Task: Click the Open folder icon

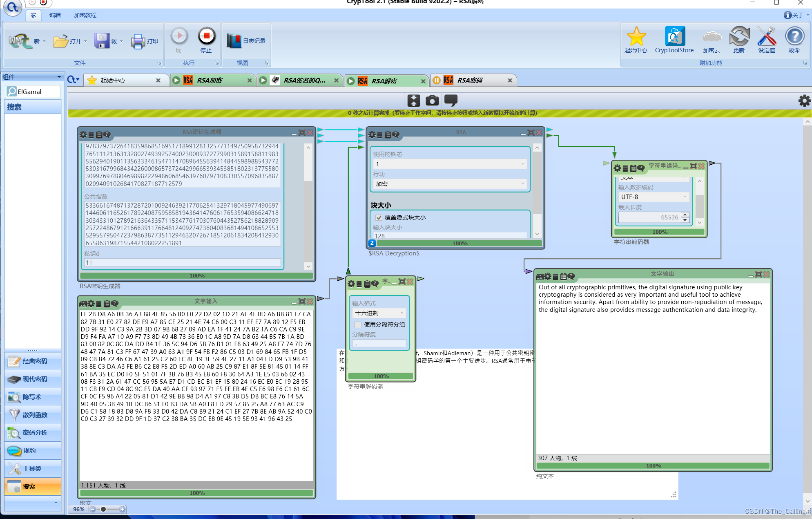Action: tap(61, 41)
